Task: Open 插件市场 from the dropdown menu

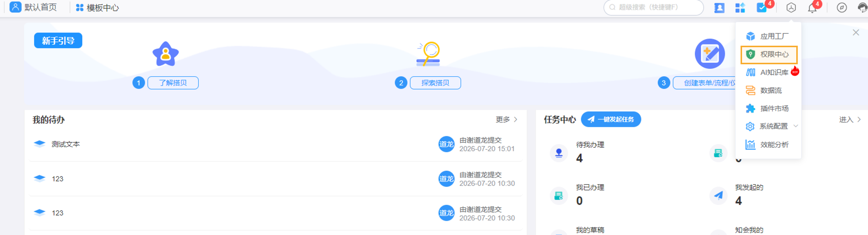Action: tap(769, 108)
